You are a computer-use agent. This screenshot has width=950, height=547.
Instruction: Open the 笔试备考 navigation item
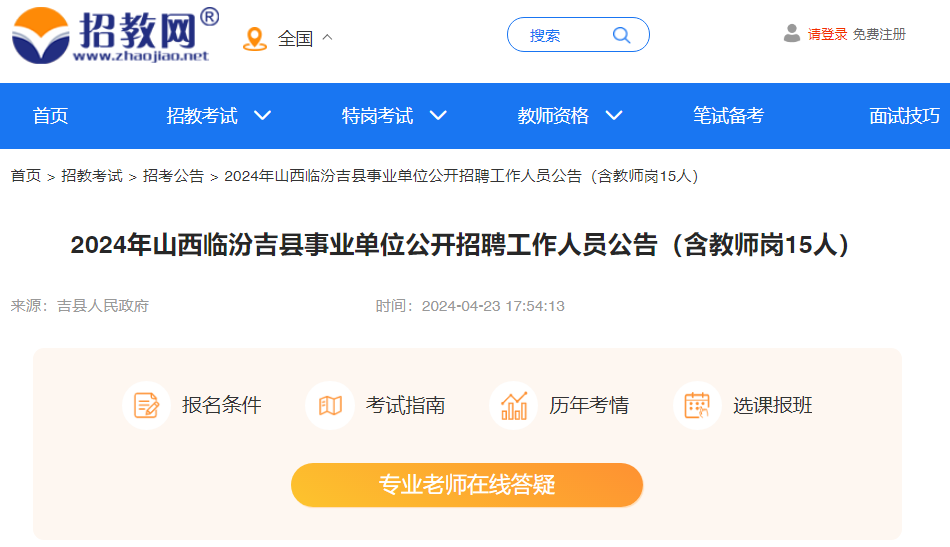point(728,116)
